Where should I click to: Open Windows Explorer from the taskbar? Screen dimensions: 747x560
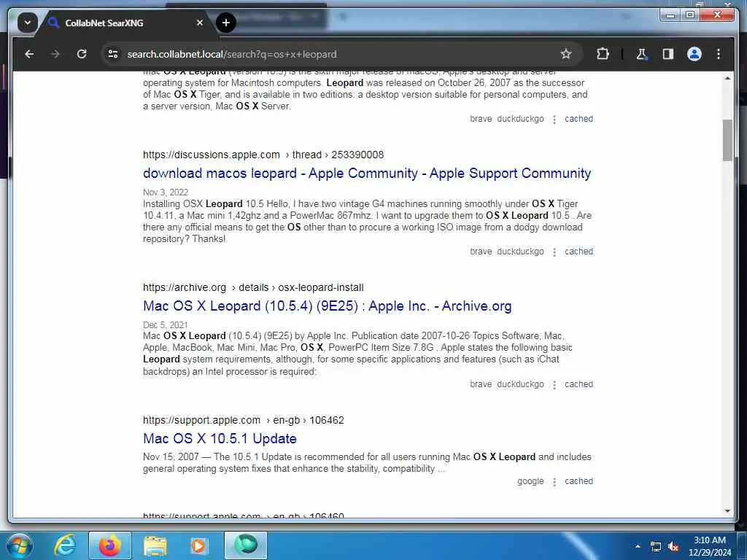click(155, 545)
